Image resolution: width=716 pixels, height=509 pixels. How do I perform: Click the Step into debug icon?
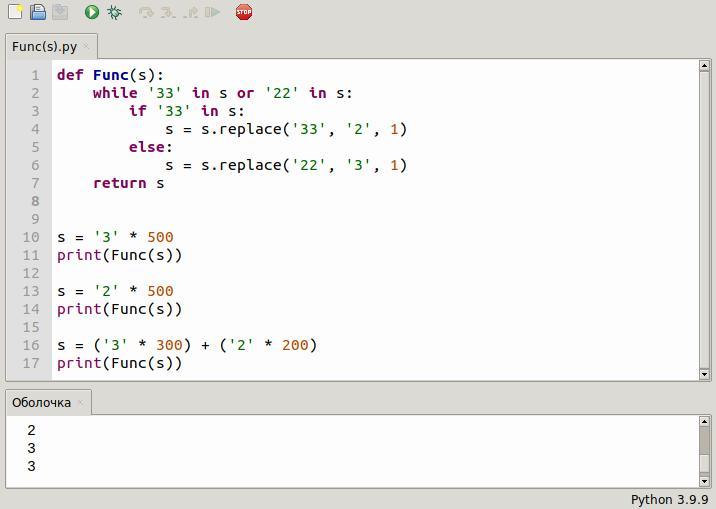[x=168, y=12]
